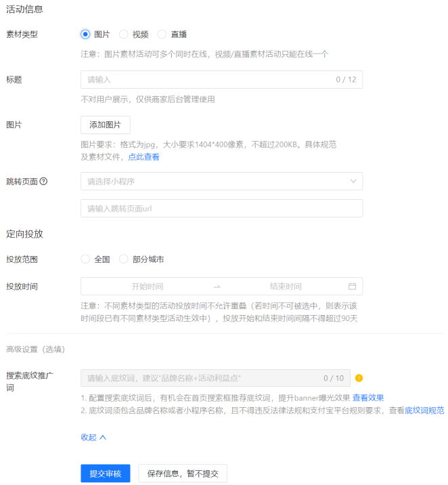This screenshot has height=485, width=448.
Task: Click the help icon beside 跳转页面
Action: (x=43, y=182)
